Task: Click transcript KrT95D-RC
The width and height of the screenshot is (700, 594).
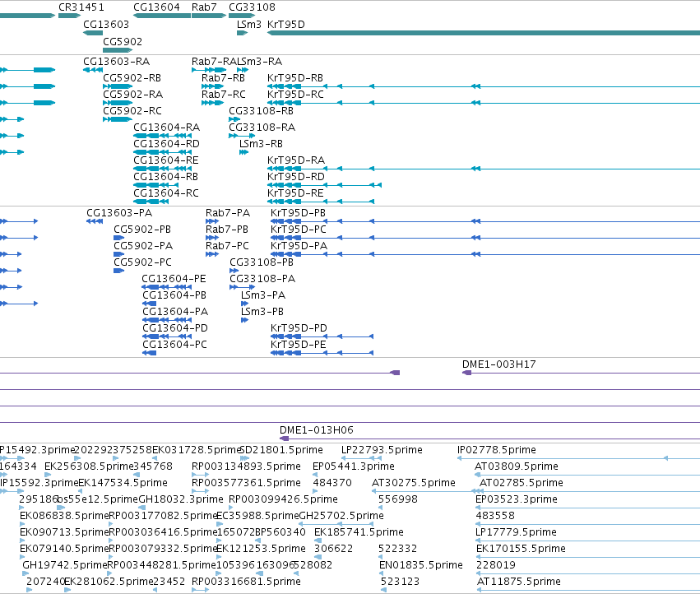Action: (295, 95)
